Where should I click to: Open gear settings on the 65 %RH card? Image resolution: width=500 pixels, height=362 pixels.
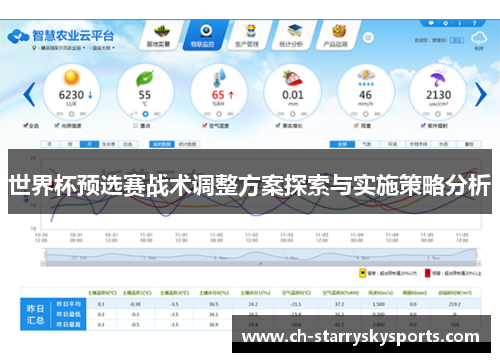click(x=219, y=114)
